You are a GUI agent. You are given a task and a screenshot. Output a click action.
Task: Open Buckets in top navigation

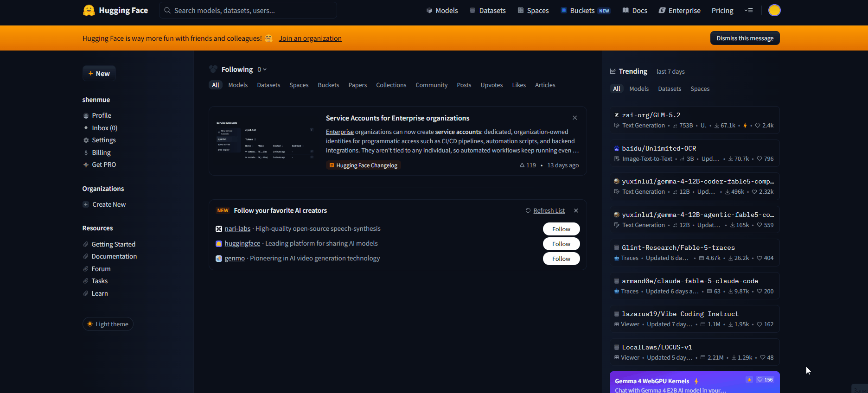[x=585, y=10]
